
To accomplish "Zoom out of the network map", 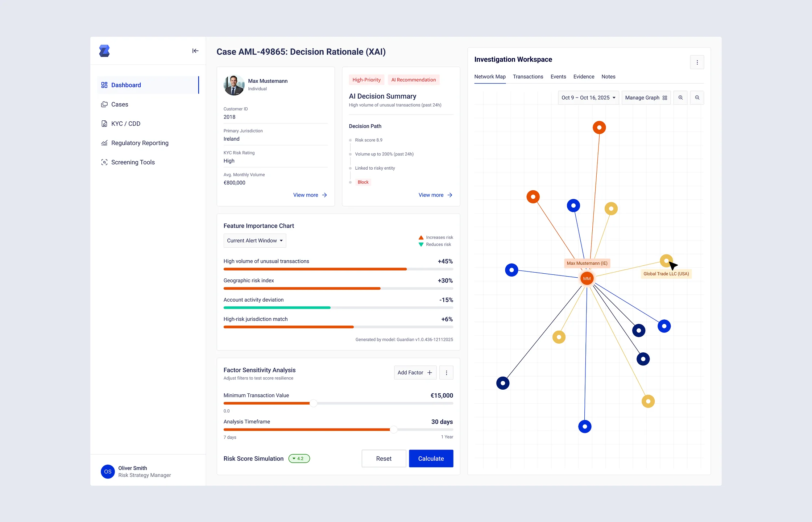I will tap(697, 98).
